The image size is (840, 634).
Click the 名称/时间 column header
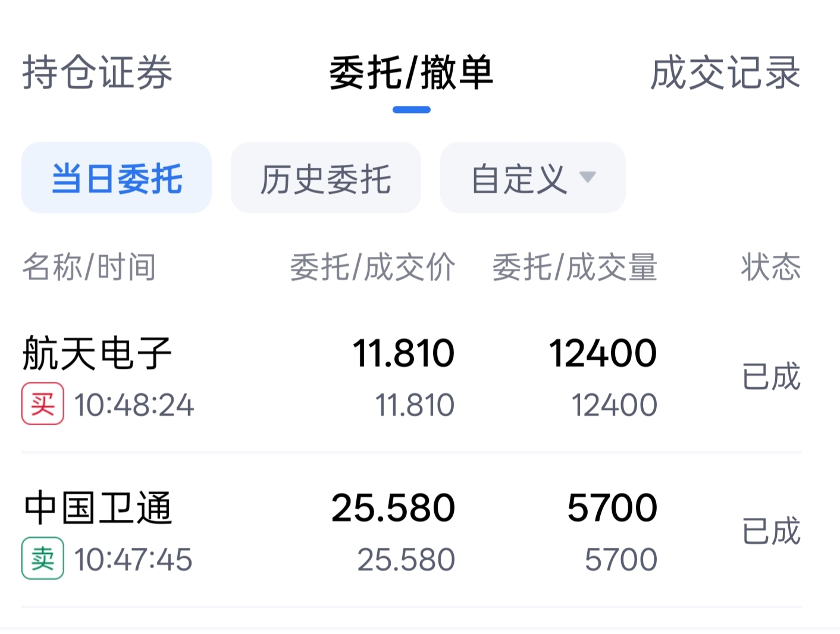click(89, 267)
